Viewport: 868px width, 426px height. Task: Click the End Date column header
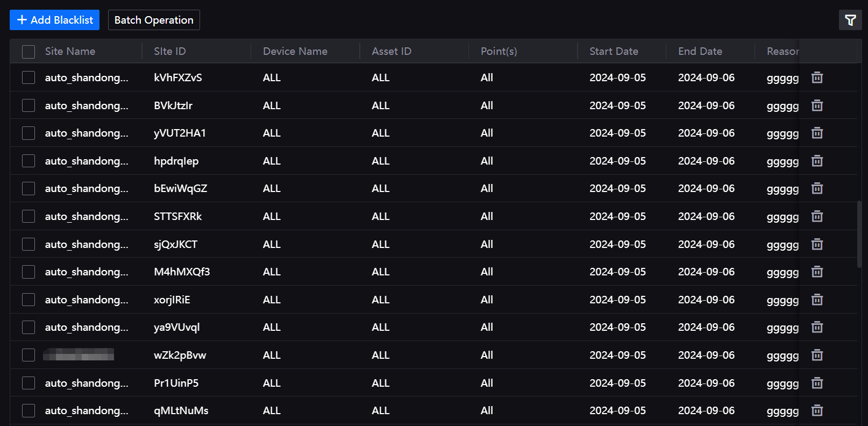pos(700,51)
